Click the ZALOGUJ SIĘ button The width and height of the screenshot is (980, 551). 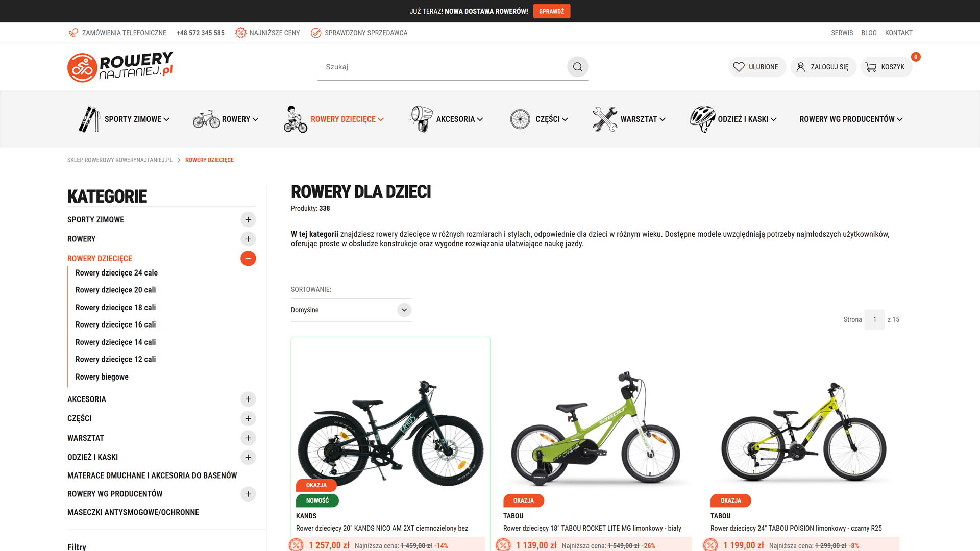[823, 67]
